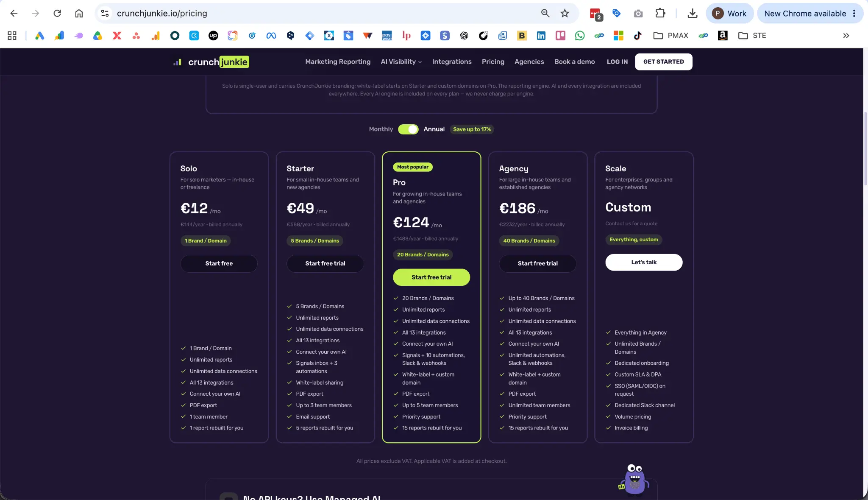Open the Google Ads bookmark
The width and height of the screenshot is (868, 500).
click(39, 36)
